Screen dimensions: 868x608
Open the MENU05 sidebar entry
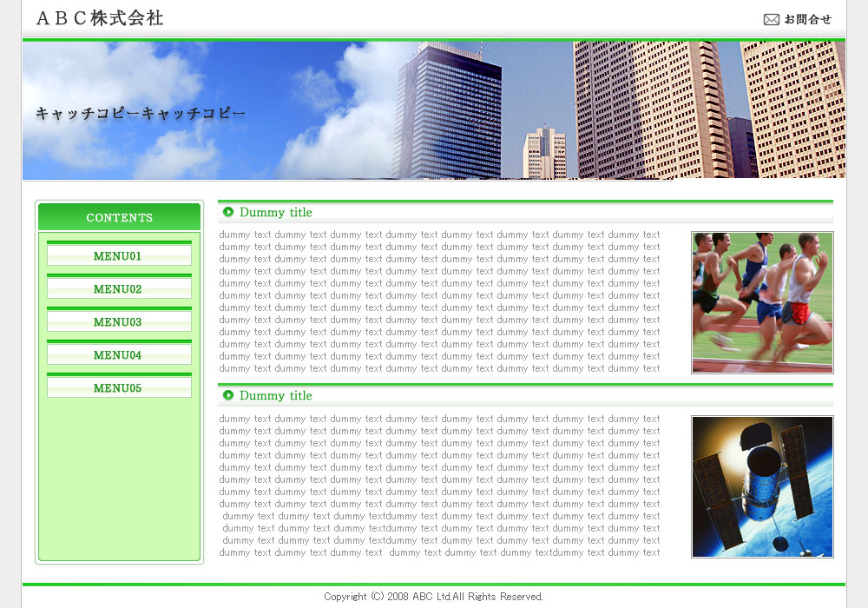pyautogui.click(x=119, y=387)
